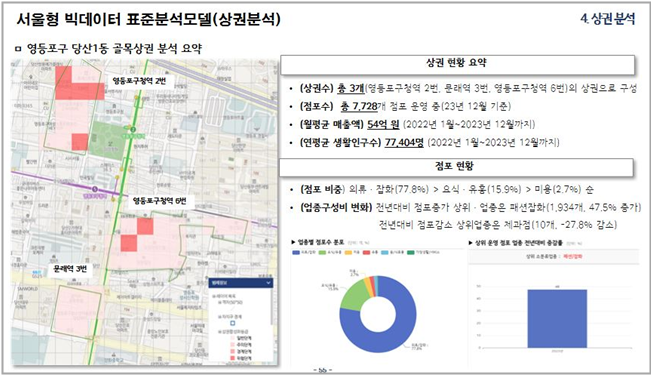Click the blue square boundary symbol in legend

232,323
